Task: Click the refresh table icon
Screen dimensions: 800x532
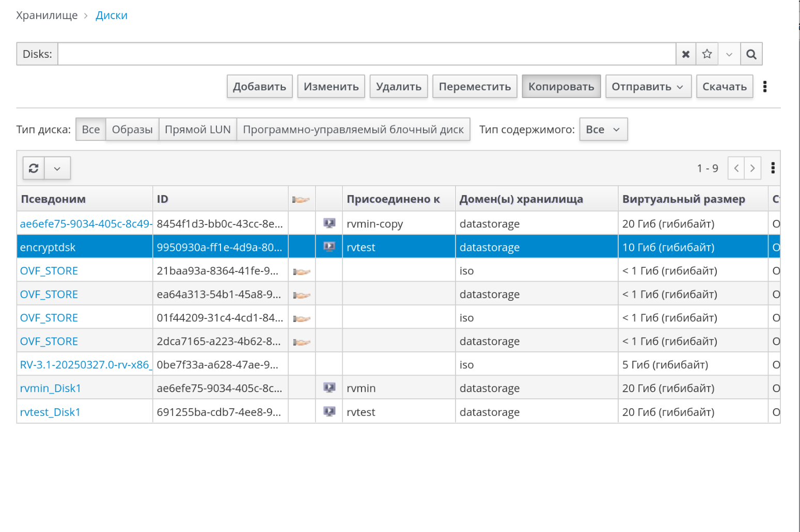Action: (x=34, y=168)
